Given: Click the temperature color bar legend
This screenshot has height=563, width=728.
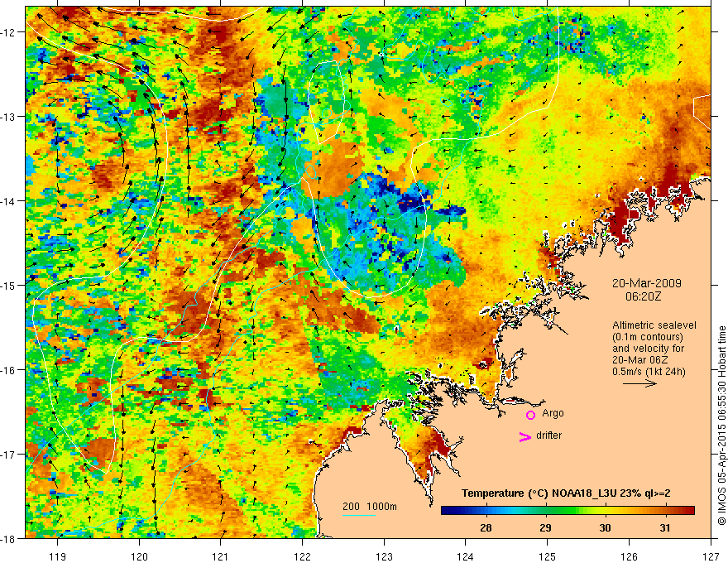Looking at the screenshot, I should 568,511.
